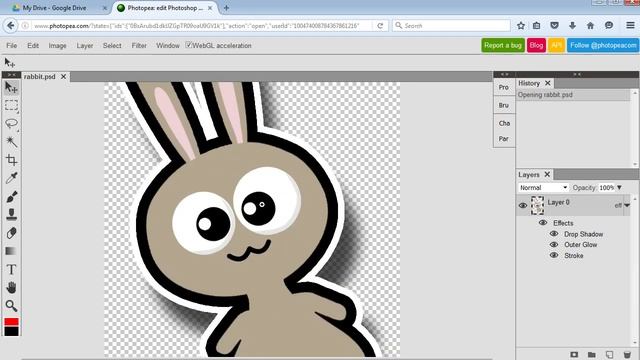The image size is (640, 360).
Task: Hide the Drop Shadow effect
Action: tap(554, 234)
